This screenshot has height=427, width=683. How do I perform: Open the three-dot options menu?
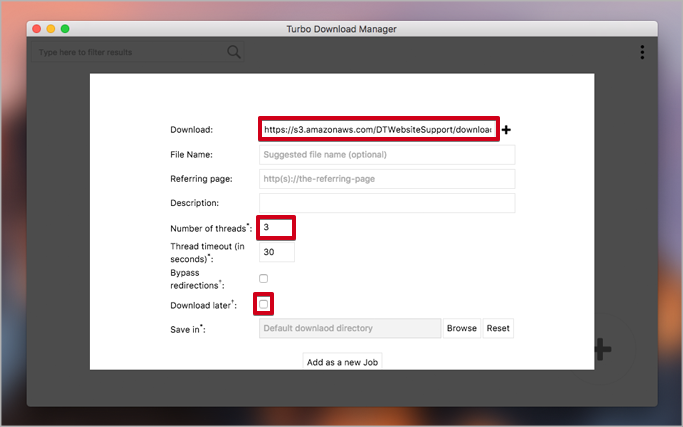tap(642, 52)
